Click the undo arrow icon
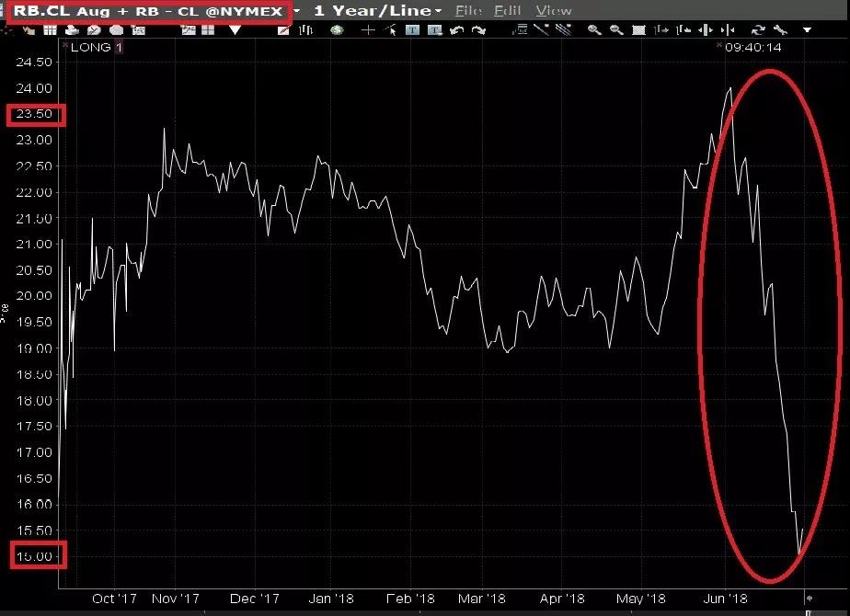Image resolution: width=850 pixels, height=616 pixels. click(x=456, y=29)
